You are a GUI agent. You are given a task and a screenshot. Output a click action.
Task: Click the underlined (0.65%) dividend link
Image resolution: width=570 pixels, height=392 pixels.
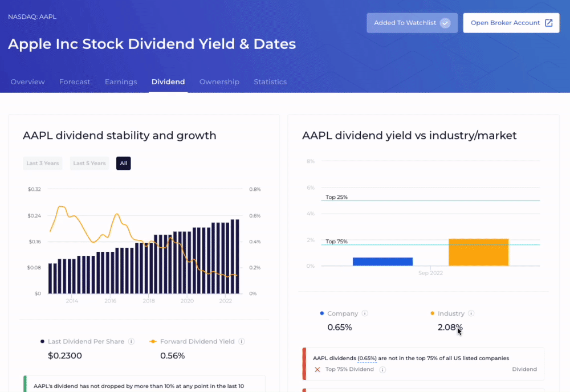(367, 358)
